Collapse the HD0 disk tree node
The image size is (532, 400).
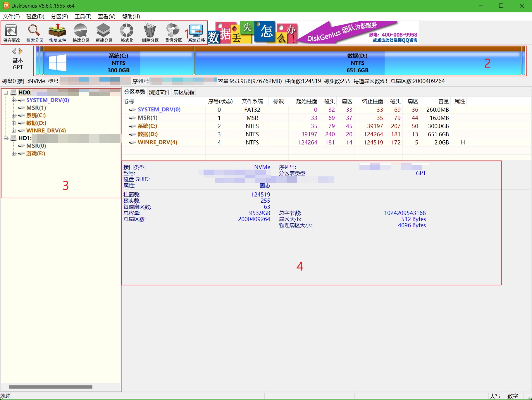coord(6,93)
